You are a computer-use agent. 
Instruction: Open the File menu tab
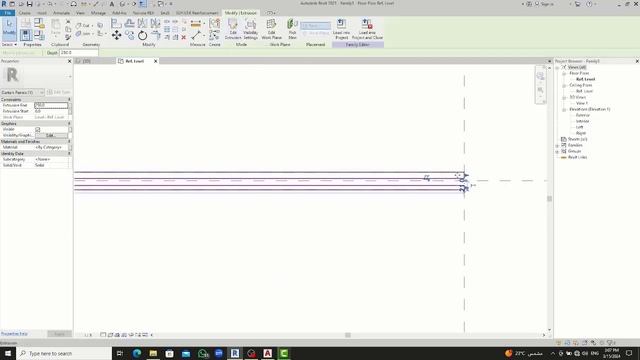pos(7,13)
